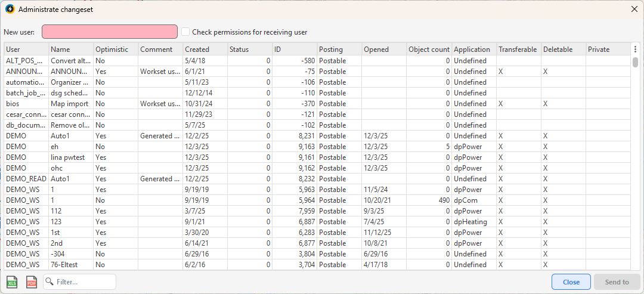The height and width of the screenshot is (294, 644).
Task: Click the New user input field
Action: click(110, 32)
